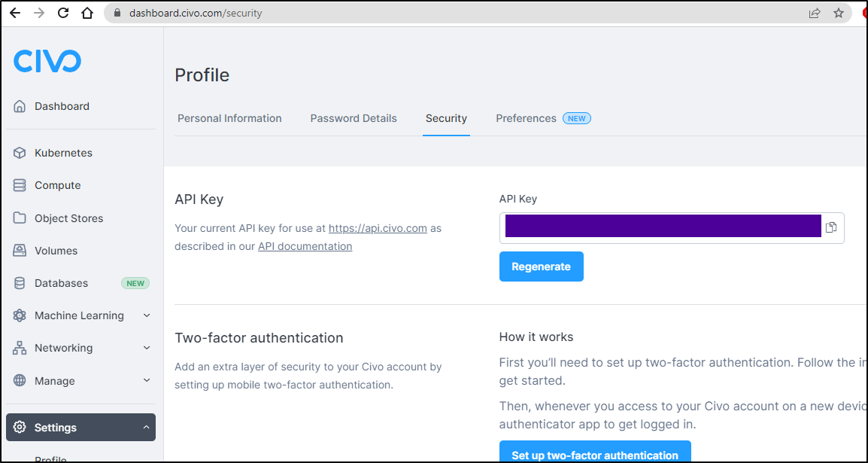868x463 pixels.
Task: Expand the Networking menu chevron
Action: click(x=147, y=349)
